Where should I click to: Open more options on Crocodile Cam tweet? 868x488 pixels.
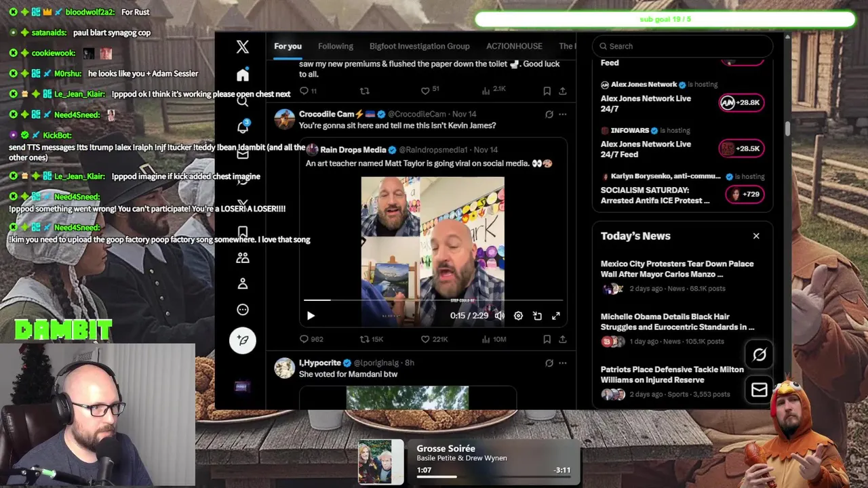click(x=562, y=115)
